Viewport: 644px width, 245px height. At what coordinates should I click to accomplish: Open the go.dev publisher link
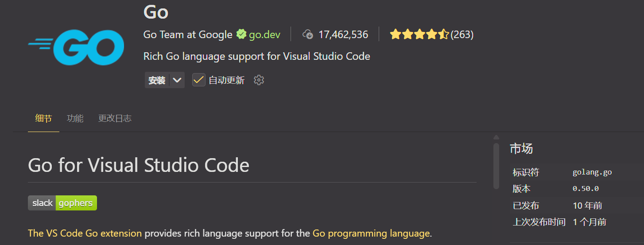(264, 35)
